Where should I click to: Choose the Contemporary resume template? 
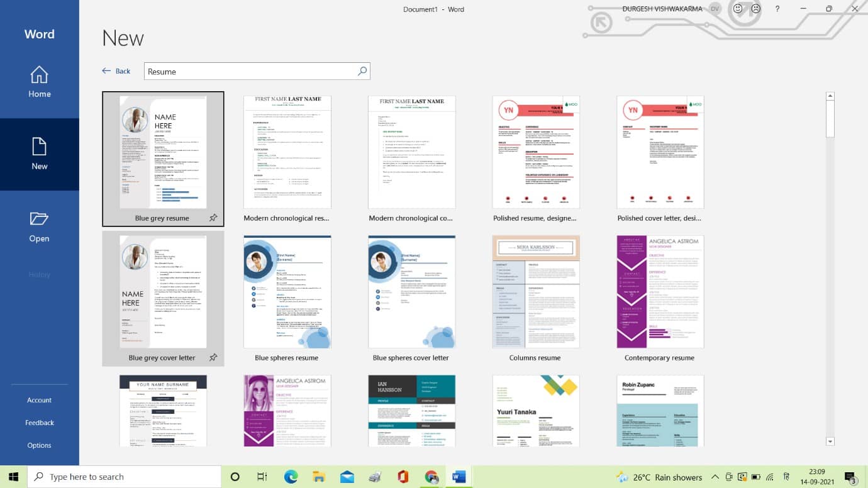click(660, 298)
